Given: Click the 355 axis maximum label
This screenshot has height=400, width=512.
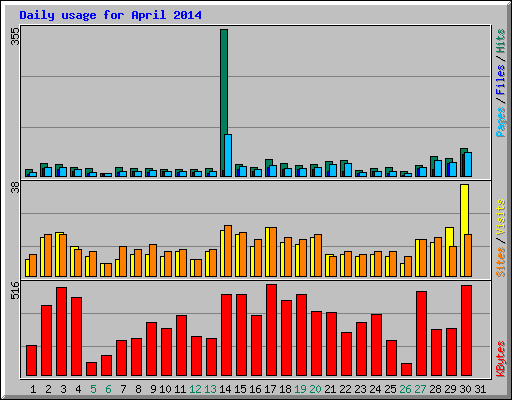Looking at the screenshot, I should (x=15, y=36).
